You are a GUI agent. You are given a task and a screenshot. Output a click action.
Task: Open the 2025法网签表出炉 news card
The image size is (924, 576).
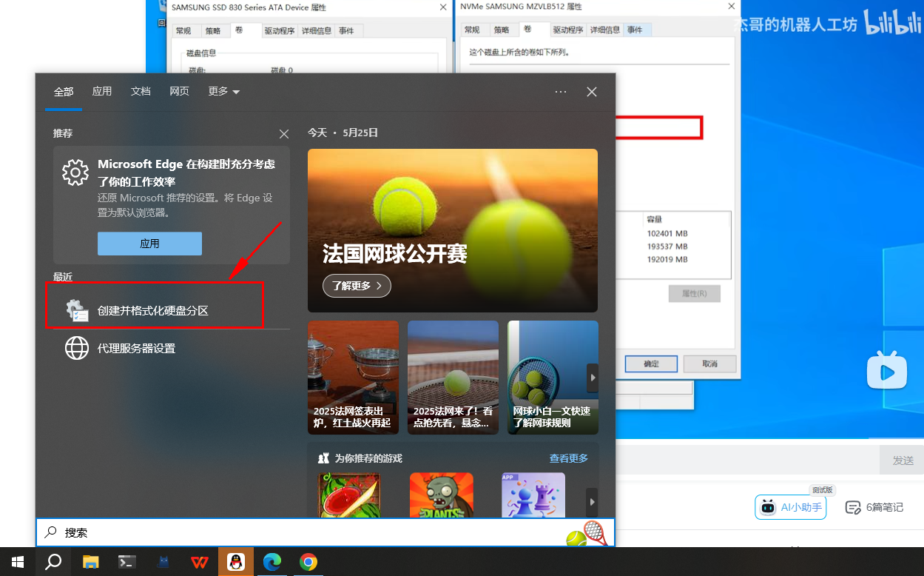(353, 377)
